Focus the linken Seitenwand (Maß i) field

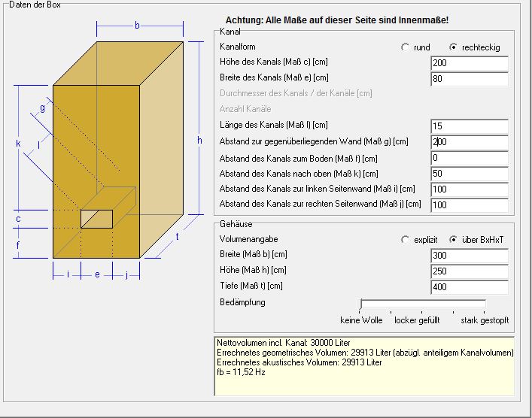(470, 189)
